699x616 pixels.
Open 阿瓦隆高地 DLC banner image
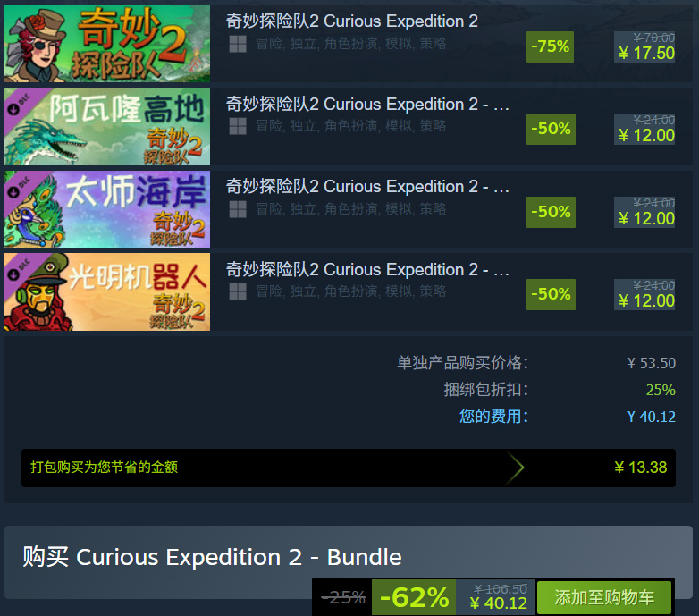(x=107, y=127)
